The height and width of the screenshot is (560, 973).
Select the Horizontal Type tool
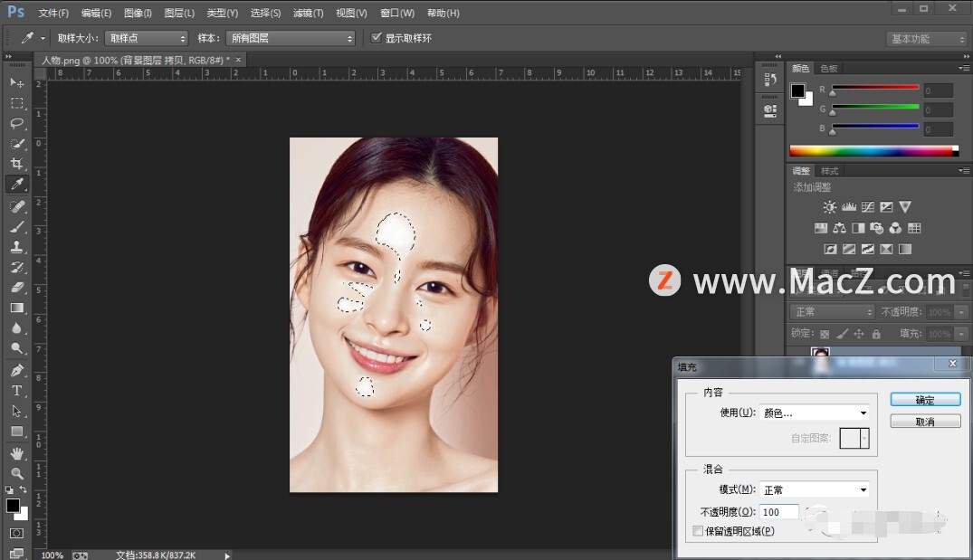pyautogui.click(x=17, y=391)
